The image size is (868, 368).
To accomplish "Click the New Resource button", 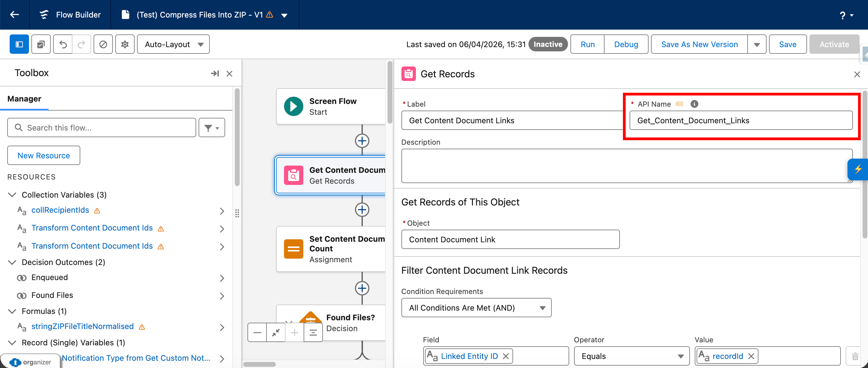I will coord(44,156).
